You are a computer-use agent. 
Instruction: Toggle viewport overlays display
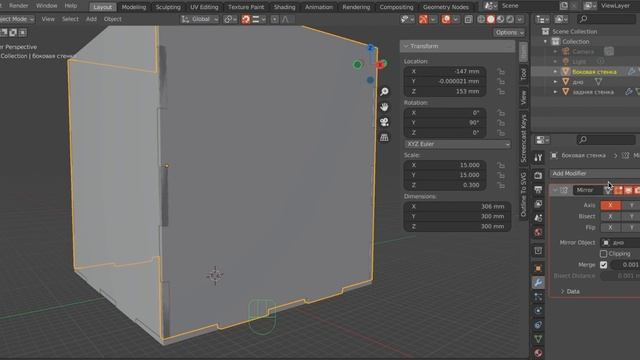pos(446,19)
